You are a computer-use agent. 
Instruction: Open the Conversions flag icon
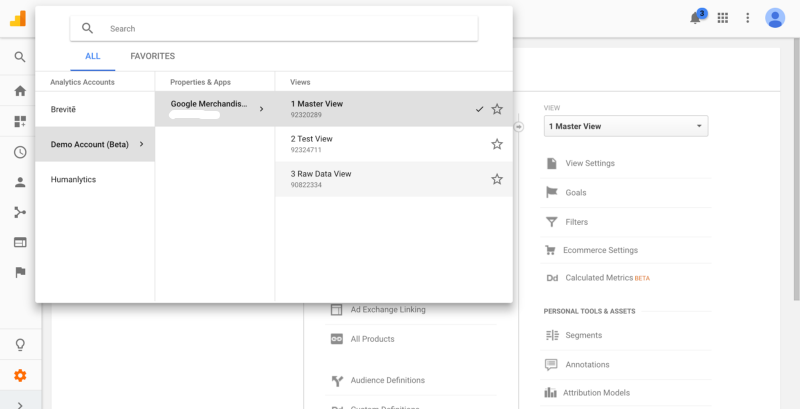[x=20, y=271]
